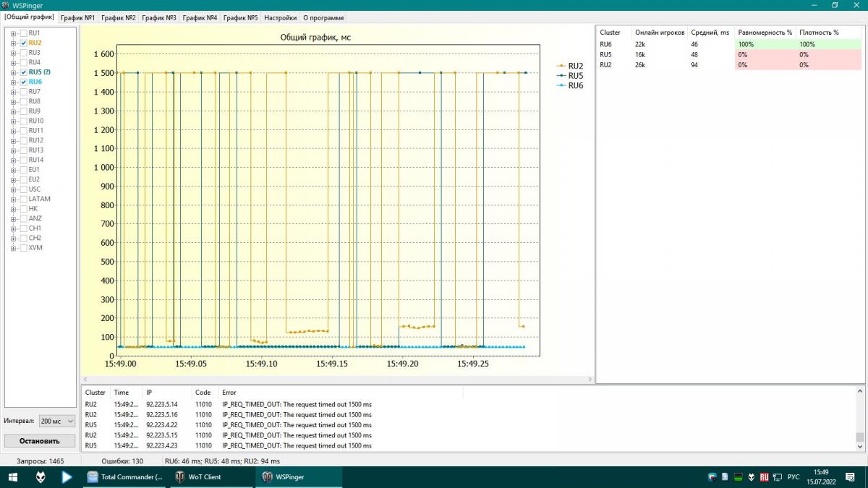Screen dimensions: 868x488
Task: Enable the RU1 cluster checkbox
Action: 23,33
